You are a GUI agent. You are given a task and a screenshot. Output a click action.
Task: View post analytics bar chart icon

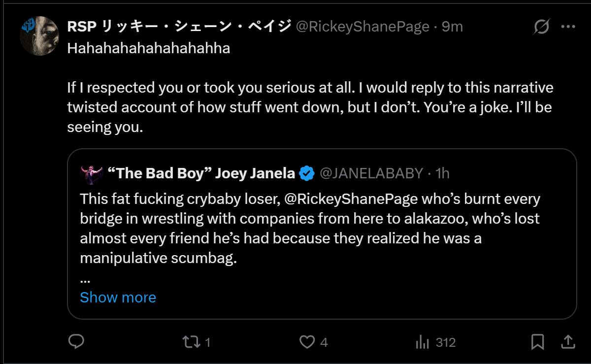[423, 342]
